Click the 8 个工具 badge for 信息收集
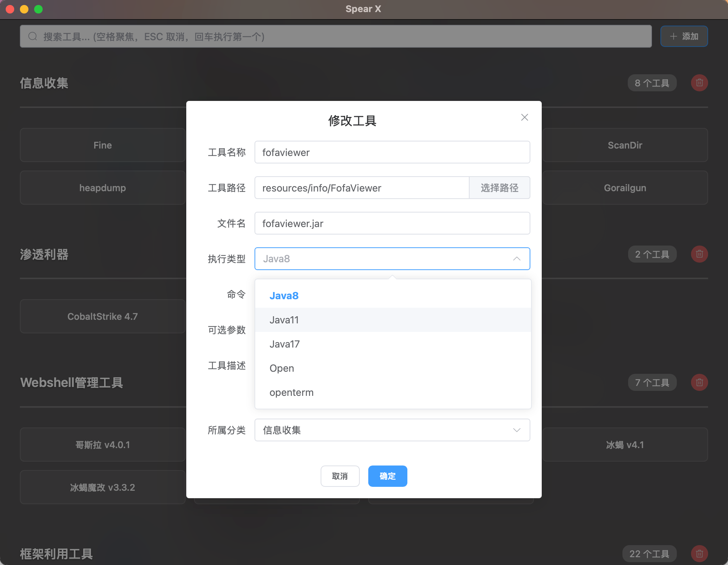Viewport: 728px width, 565px height. tap(652, 83)
